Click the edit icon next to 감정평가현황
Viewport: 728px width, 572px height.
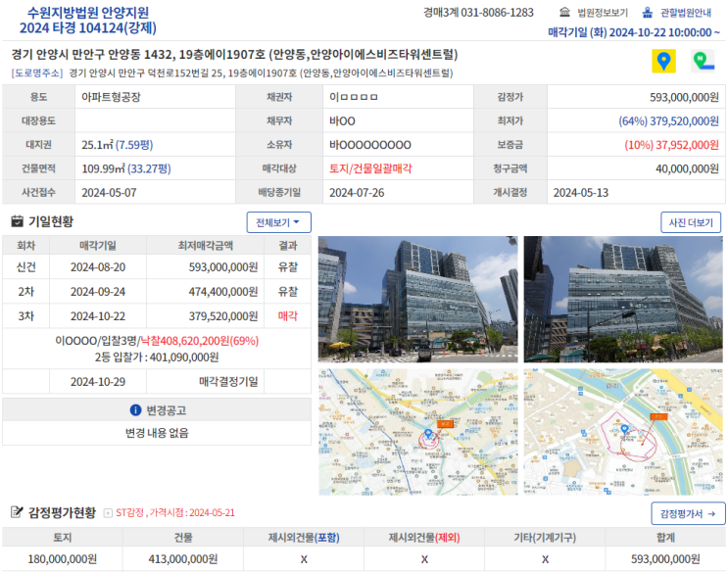point(18,512)
